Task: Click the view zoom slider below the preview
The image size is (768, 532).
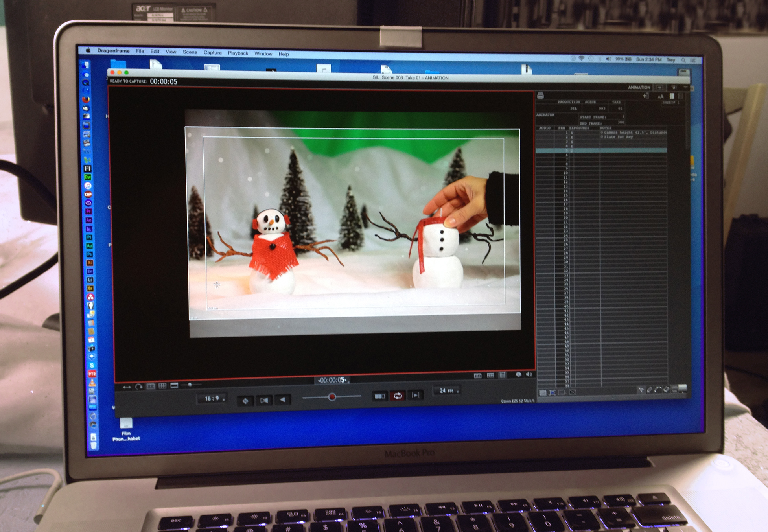Action: coord(191,385)
